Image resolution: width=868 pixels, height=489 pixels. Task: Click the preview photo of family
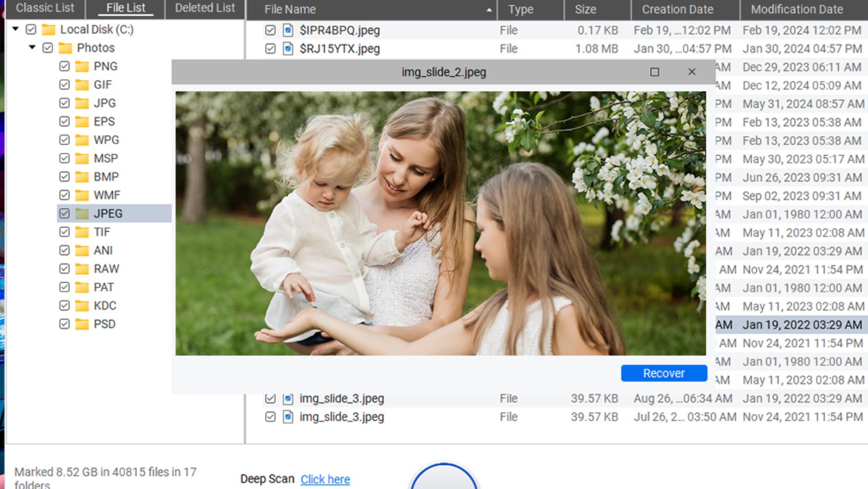coord(440,223)
